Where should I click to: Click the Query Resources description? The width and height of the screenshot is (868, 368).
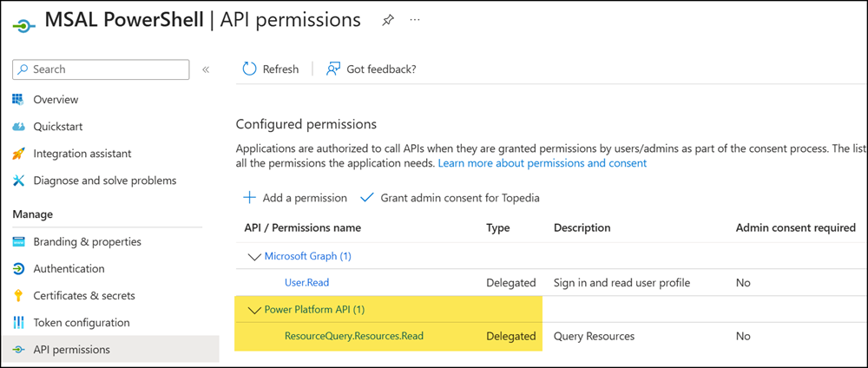(x=594, y=337)
